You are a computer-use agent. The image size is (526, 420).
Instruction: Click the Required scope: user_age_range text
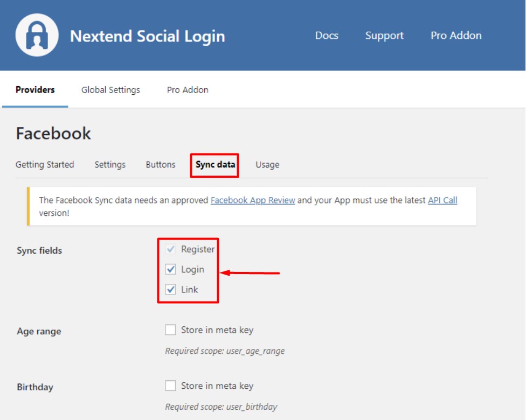[225, 351]
